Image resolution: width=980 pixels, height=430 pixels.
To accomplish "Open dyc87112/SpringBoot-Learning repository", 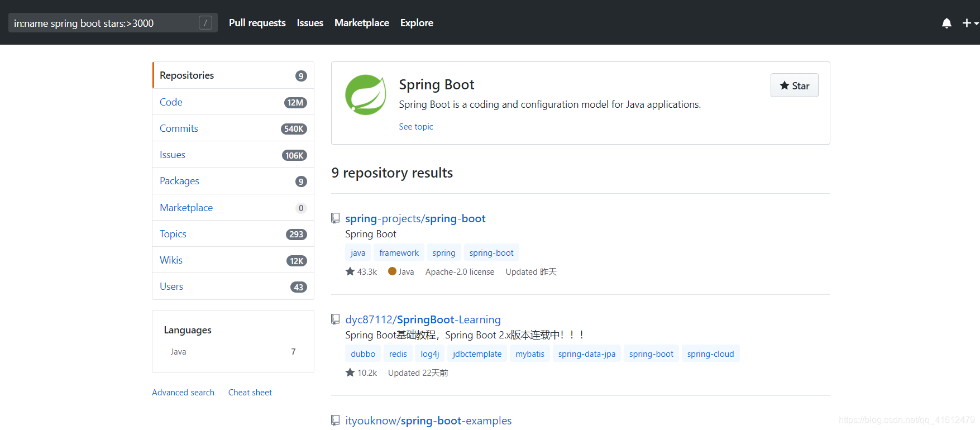I will 423,319.
